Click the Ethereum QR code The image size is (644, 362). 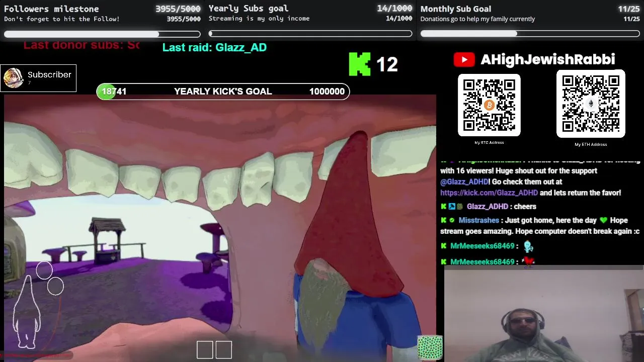[x=591, y=104]
